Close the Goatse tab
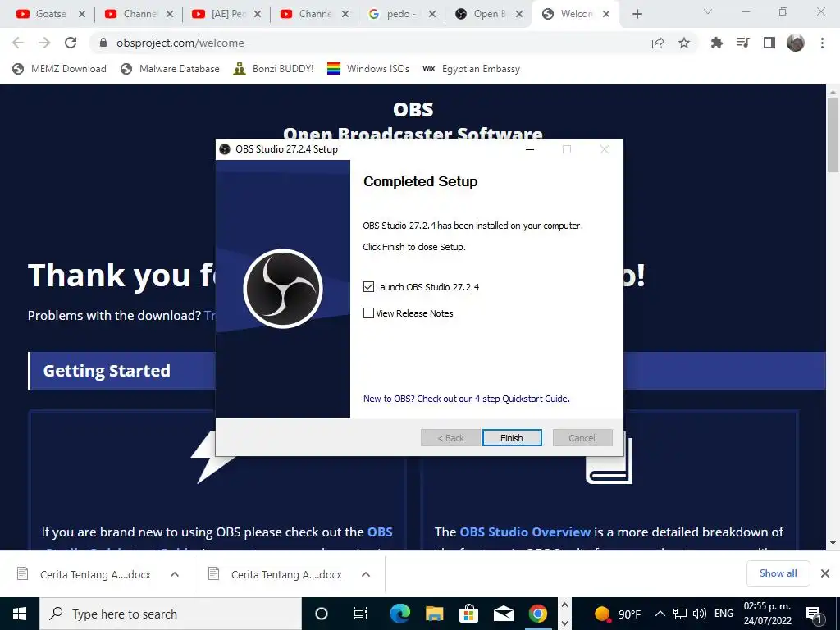This screenshot has height=630, width=840. click(x=82, y=14)
